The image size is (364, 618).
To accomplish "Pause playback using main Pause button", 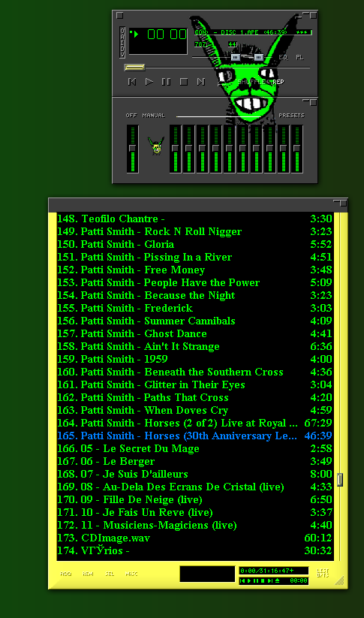I will click(167, 82).
